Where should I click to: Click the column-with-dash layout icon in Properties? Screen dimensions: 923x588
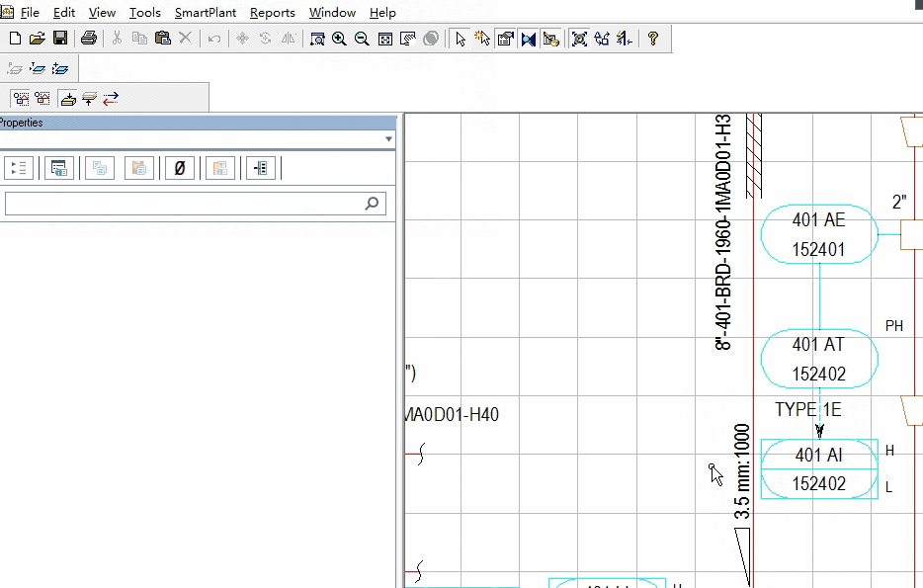261,168
